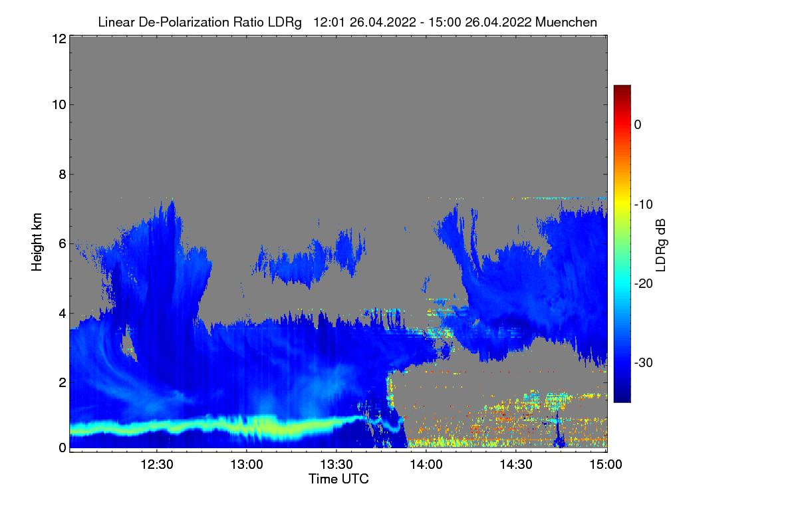Screen dimensions: 798x532
Task: Click the 13:00 time tick label
Action: pyautogui.click(x=247, y=464)
